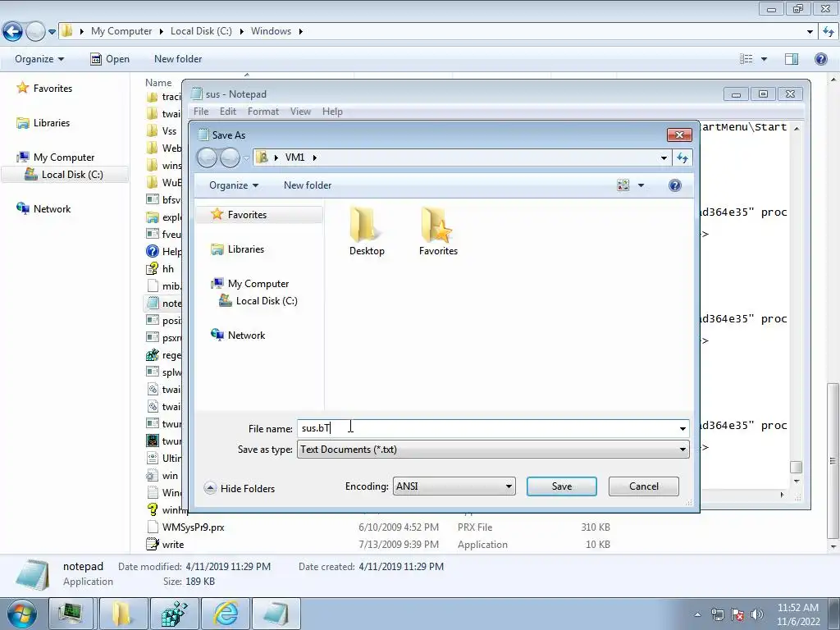Click New folder in Explorer toolbar
The height and width of the screenshot is (630, 840).
pyautogui.click(x=178, y=59)
